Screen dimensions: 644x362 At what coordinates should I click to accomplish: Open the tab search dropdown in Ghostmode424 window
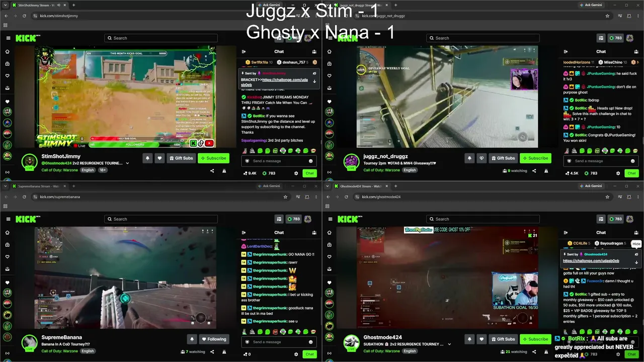click(327, 186)
